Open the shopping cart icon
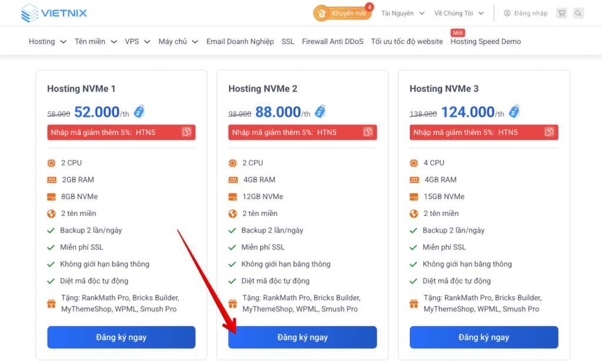The width and height of the screenshot is (602, 364). 561,13
